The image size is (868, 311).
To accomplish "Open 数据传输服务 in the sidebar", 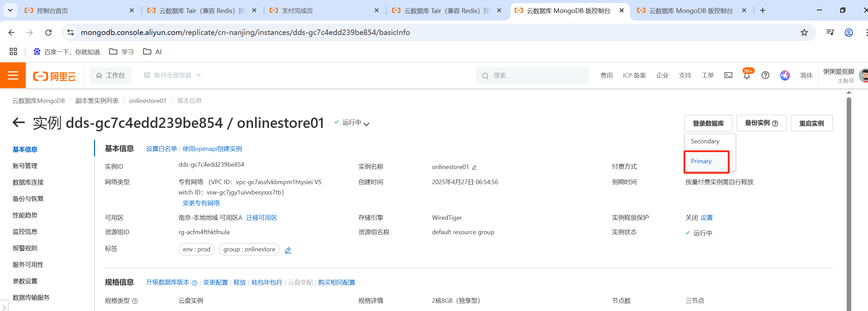I will (31, 297).
